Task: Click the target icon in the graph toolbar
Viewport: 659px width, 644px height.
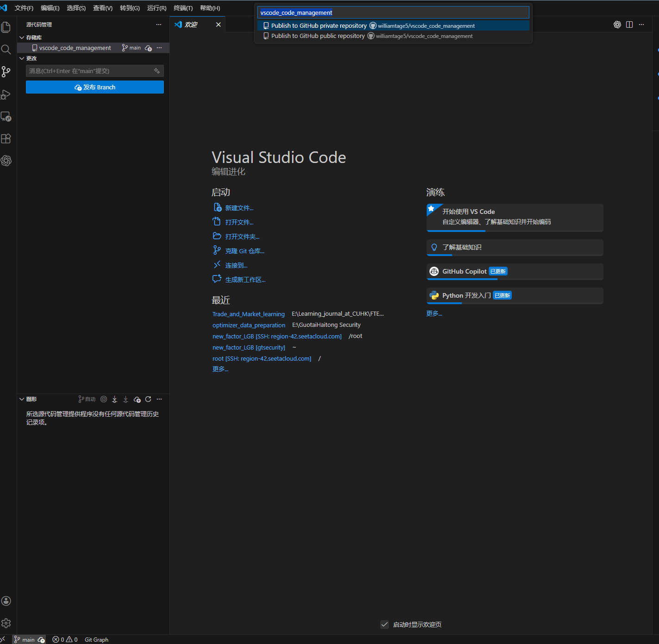Action: [104, 399]
